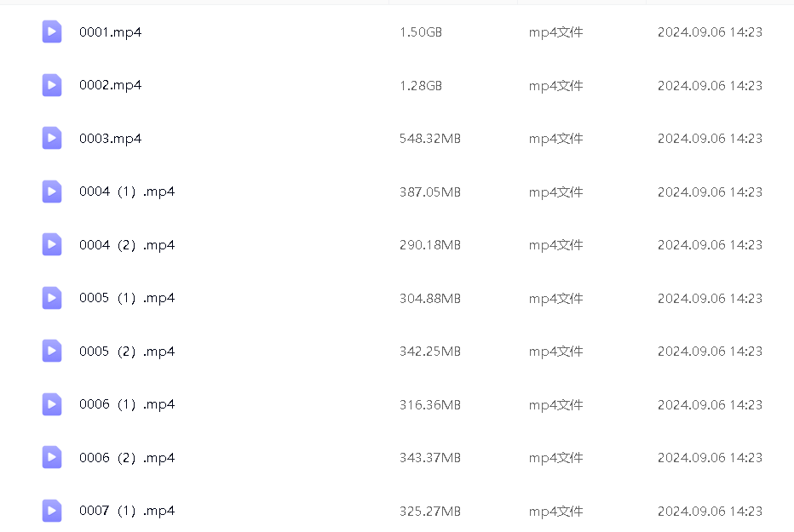Viewport: 794px width, 532px height.
Task: Click the 548.32MB file size entry
Action: 429,139
